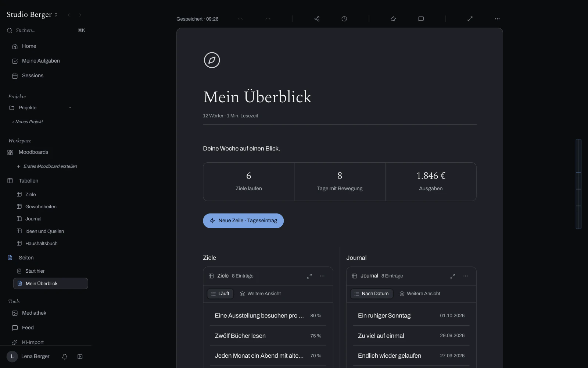Open version history clock icon
The height and width of the screenshot is (368, 588).
point(344,19)
